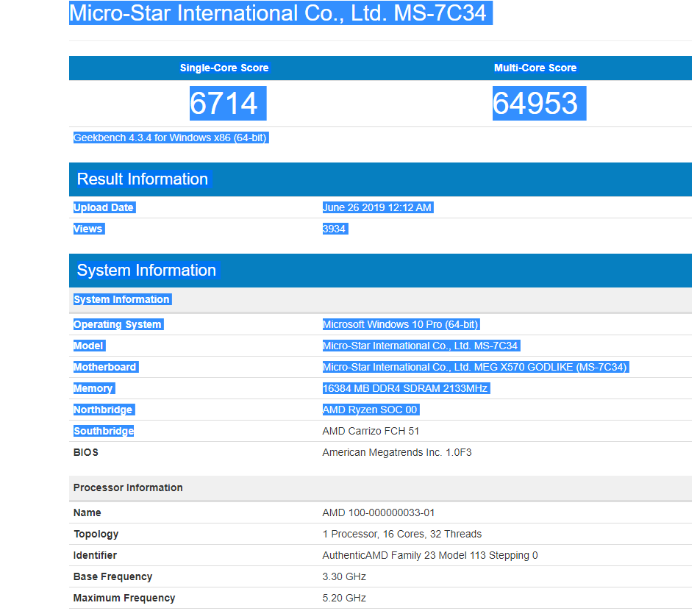The height and width of the screenshot is (611, 700).
Task: Click the Model row label
Action: coord(89,346)
